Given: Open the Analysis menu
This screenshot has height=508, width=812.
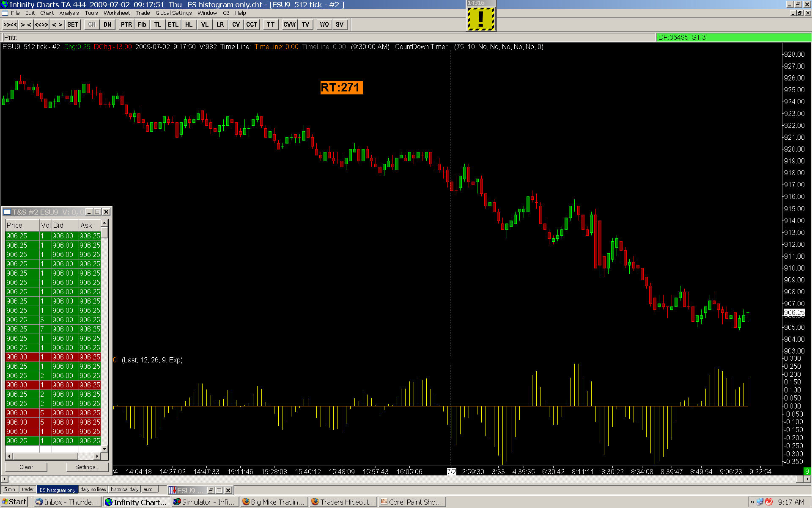Looking at the screenshot, I should coord(69,13).
